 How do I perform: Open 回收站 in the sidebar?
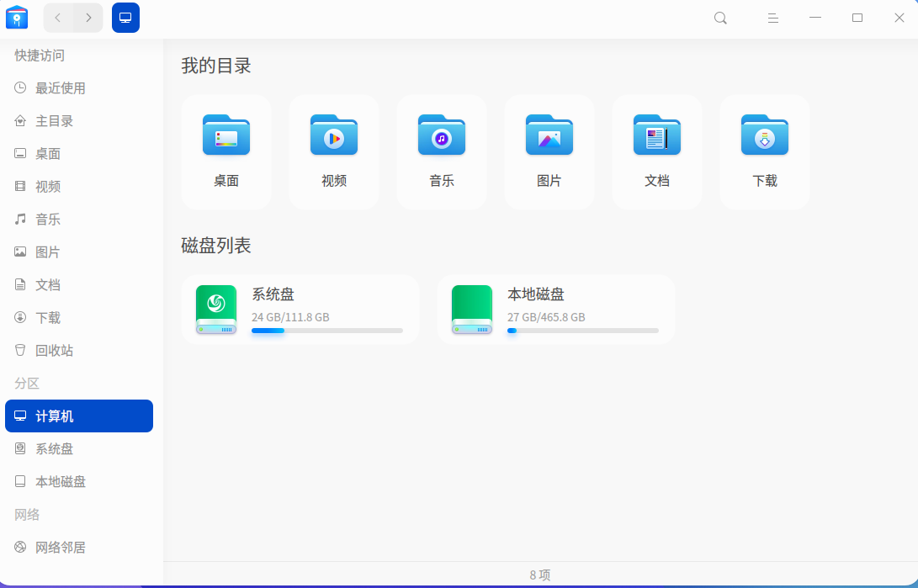[x=79, y=350]
